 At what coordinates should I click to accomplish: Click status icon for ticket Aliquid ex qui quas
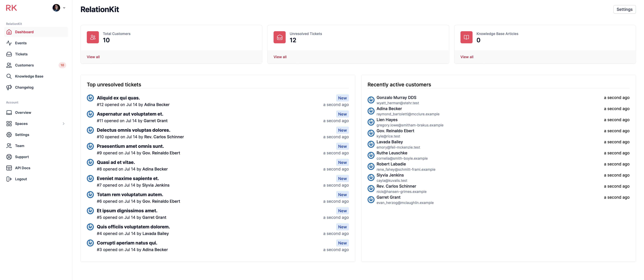coord(90,98)
